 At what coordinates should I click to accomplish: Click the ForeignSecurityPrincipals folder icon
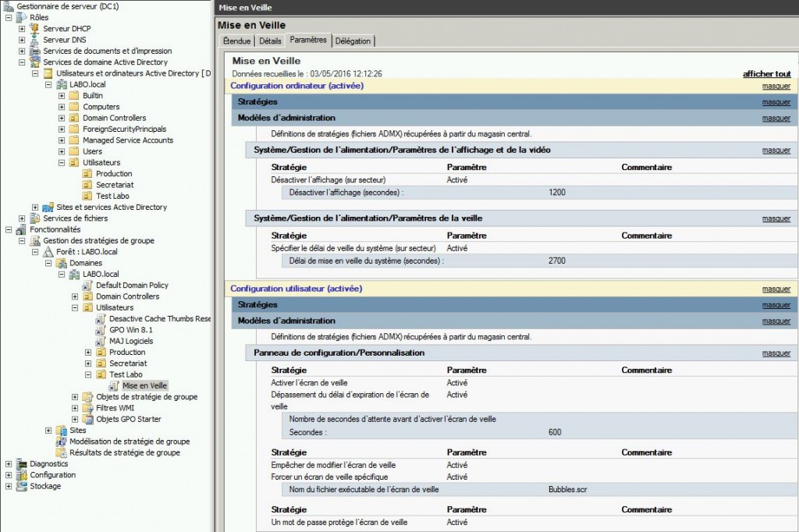pyautogui.click(x=74, y=129)
